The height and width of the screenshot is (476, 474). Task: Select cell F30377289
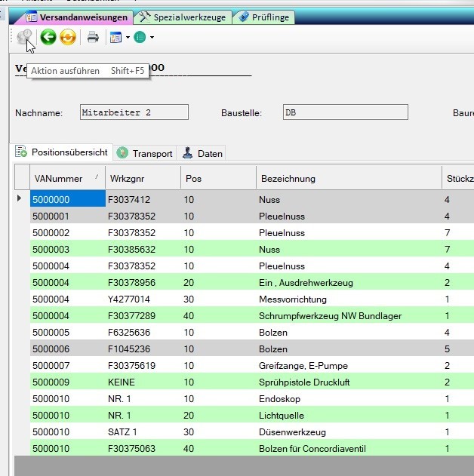coord(143,316)
